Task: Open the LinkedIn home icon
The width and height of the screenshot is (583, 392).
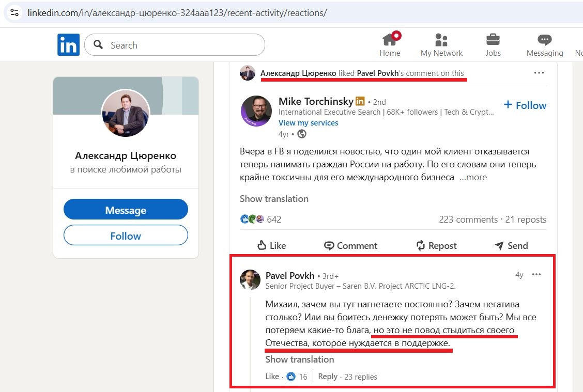Action: pyautogui.click(x=390, y=41)
